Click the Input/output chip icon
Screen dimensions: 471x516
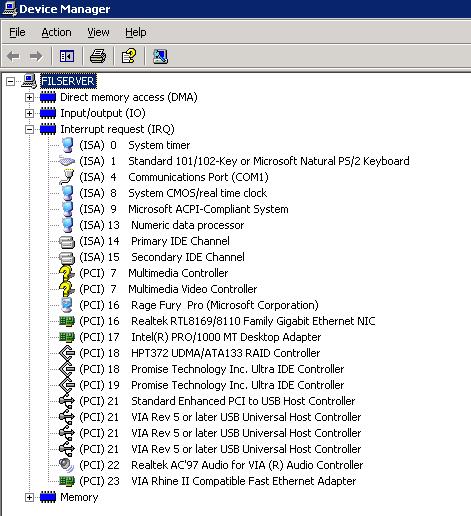tap(48, 113)
